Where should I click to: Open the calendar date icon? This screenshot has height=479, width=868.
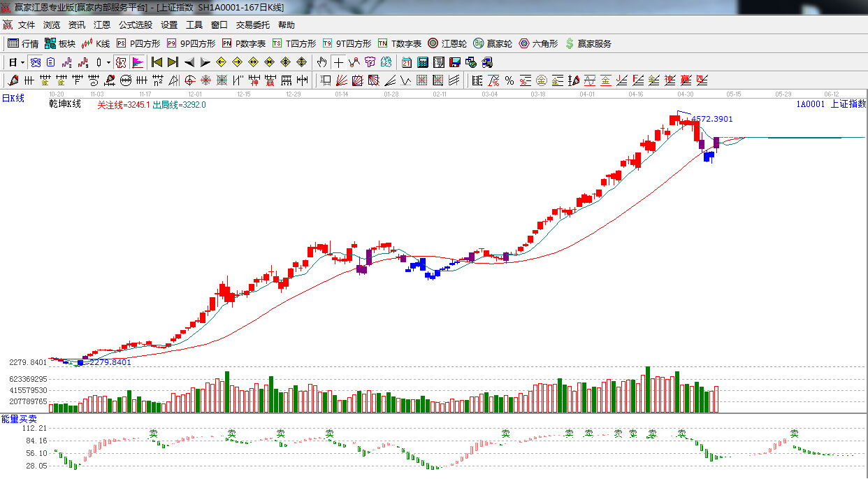(406, 62)
